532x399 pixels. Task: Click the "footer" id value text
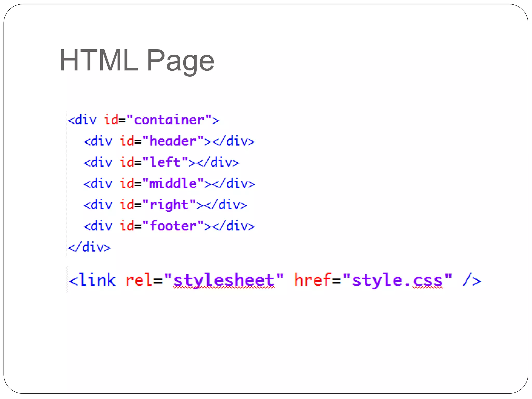tap(173, 226)
